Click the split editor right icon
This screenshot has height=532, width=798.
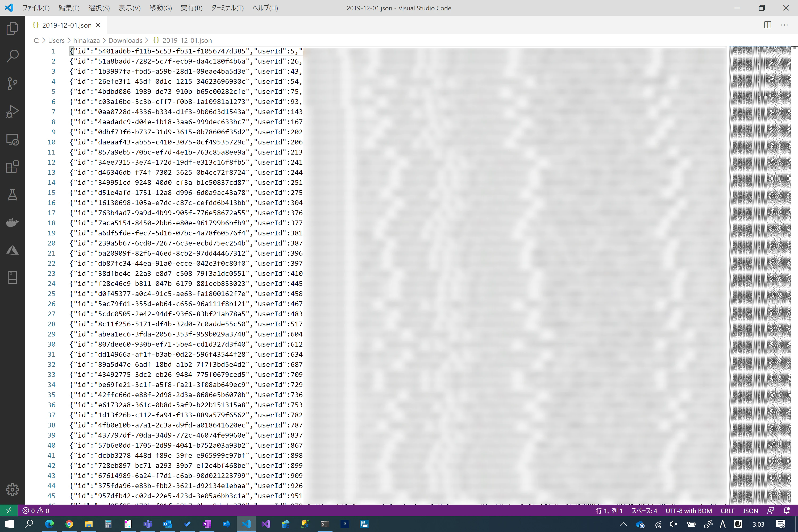pyautogui.click(x=767, y=25)
